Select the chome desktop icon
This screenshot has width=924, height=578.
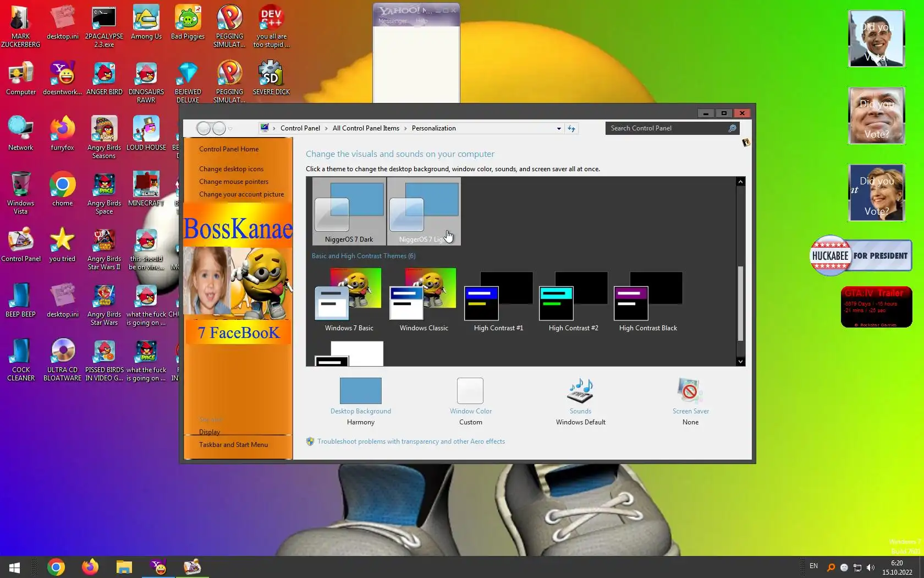click(x=63, y=189)
